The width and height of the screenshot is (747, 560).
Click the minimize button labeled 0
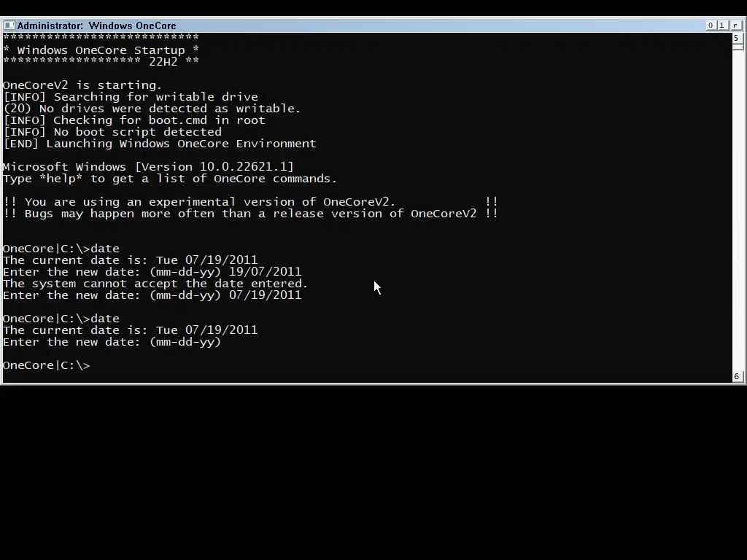click(x=711, y=26)
